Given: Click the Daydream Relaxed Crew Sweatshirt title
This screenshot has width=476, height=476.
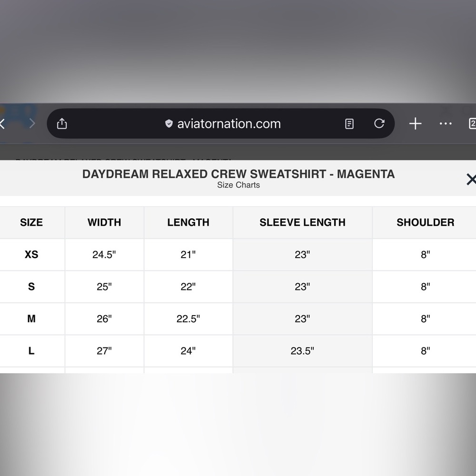Looking at the screenshot, I should 238,174.
